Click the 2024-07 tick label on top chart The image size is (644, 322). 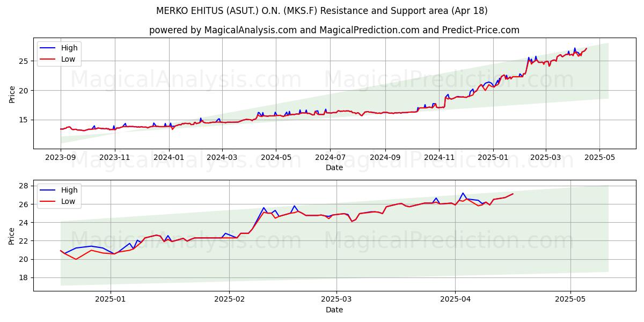click(x=330, y=158)
